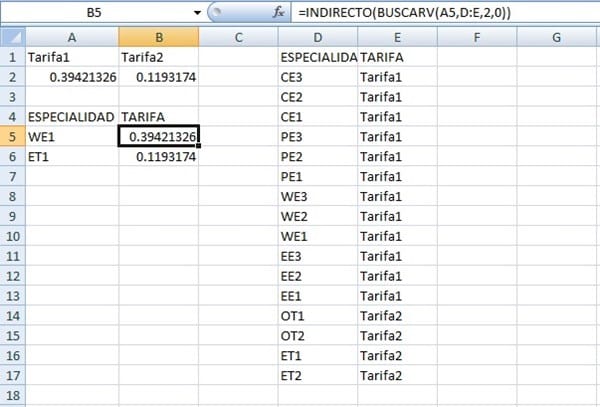
Task: Click cell B4 labeled TARIFA
Action: (159, 117)
